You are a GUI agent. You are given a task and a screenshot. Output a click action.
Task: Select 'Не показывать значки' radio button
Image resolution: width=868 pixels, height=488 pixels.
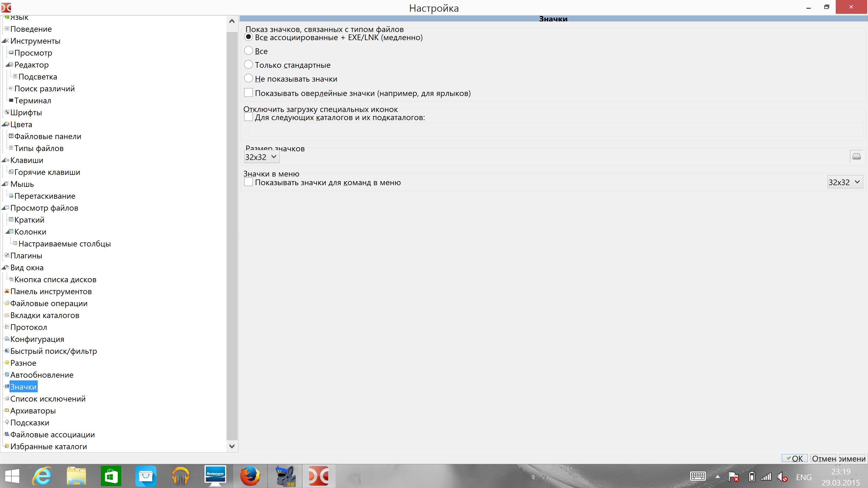pyautogui.click(x=248, y=78)
